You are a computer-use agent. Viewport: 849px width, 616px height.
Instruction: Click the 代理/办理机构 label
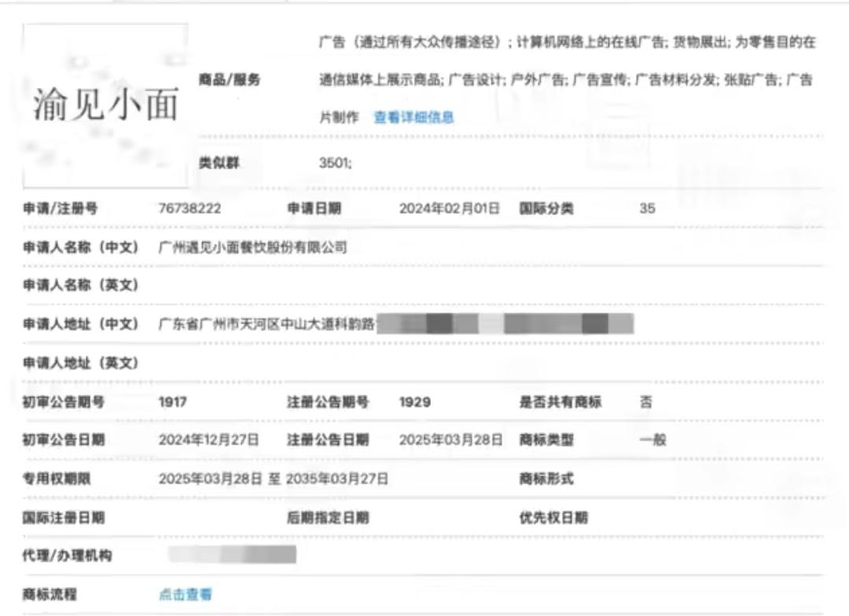67,555
